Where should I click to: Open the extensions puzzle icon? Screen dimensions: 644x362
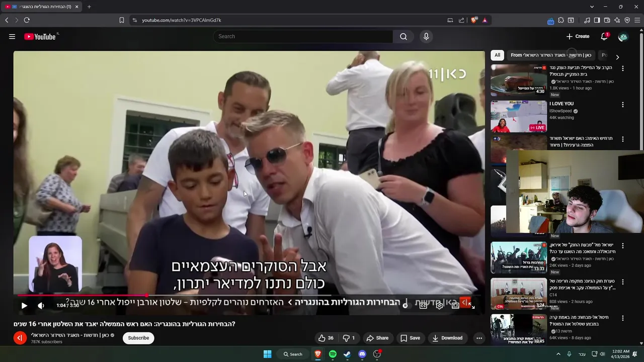click(x=561, y=20)
